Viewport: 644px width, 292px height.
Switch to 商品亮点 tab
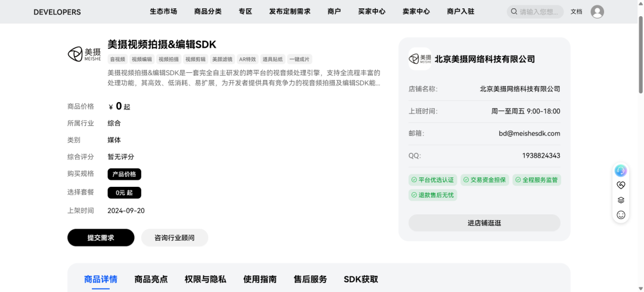[151, 279]
